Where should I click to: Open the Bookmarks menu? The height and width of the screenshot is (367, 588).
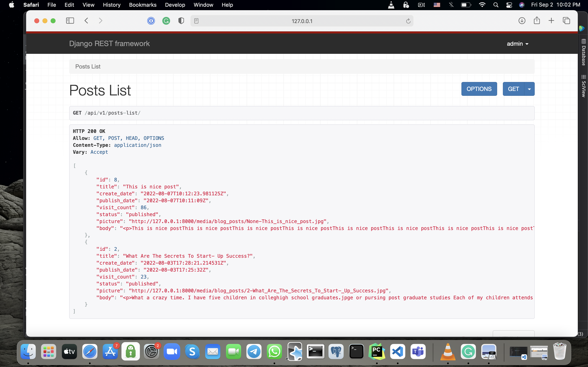coord(143,5)
